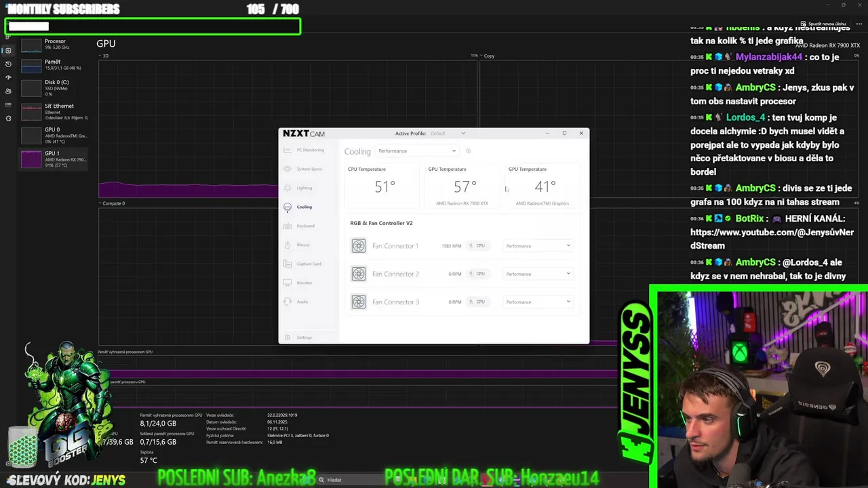Click GPU Temperature 41° Radeon Graphics card
The image size is (868, 488).
pos(542,185)
